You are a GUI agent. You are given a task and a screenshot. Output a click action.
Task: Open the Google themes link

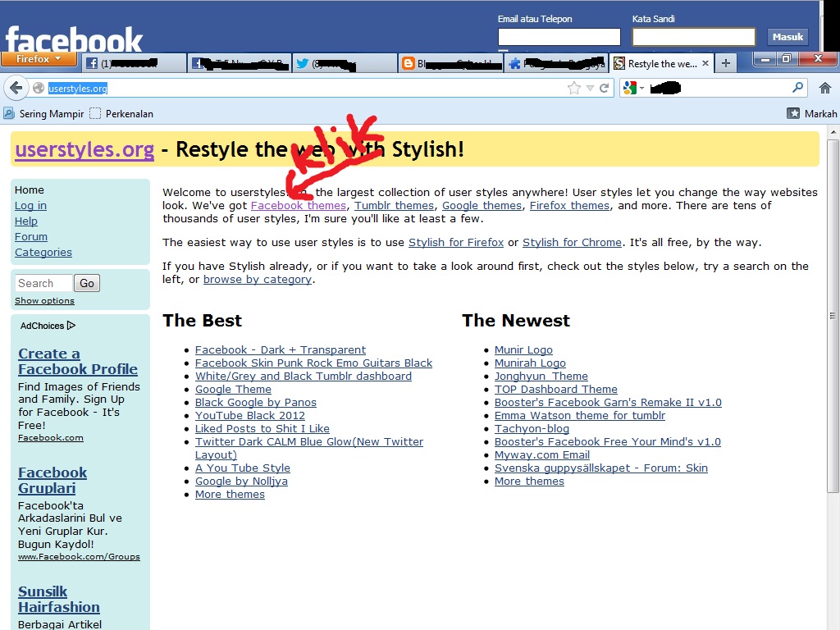482,205
